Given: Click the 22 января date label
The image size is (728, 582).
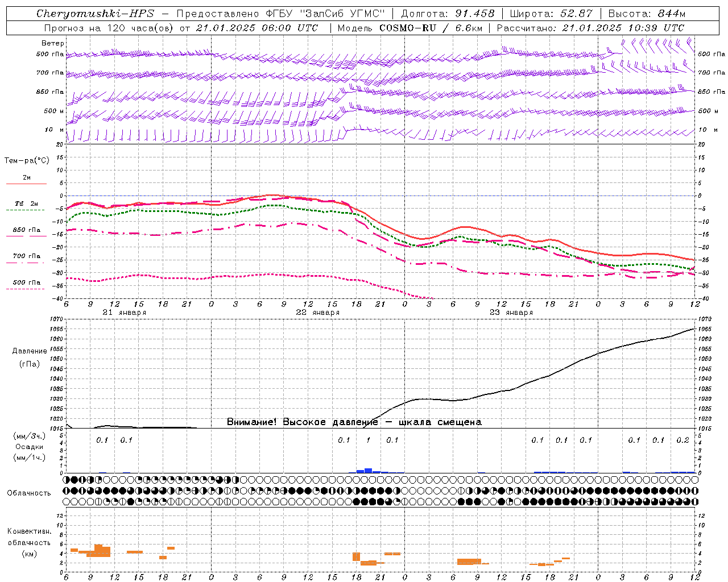Looking at the screenshot, I should point(317,313).
